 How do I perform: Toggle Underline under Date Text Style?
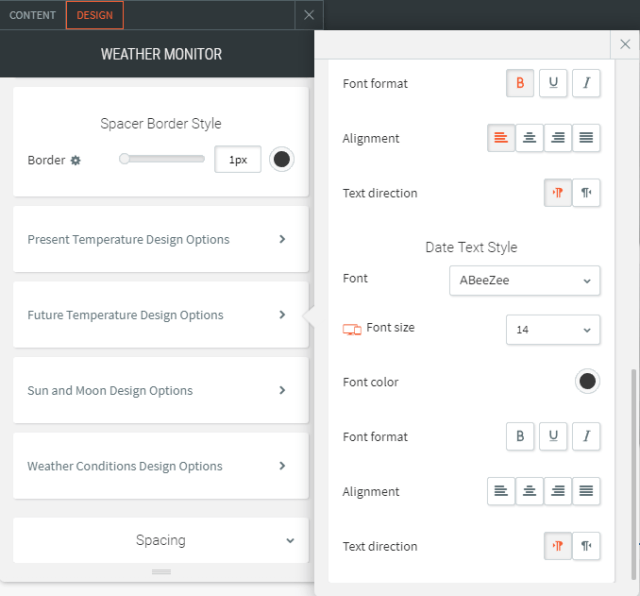[x=553, y=436]
